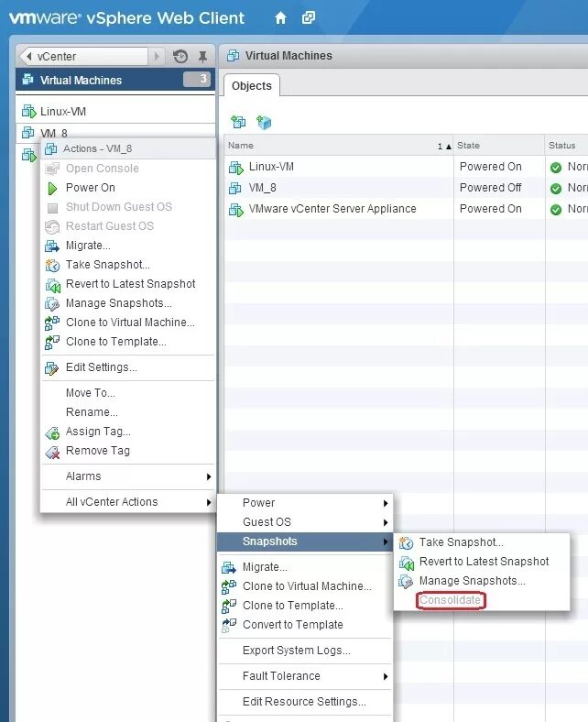Expand All vCenter Actions submenu

pos(128,502)
